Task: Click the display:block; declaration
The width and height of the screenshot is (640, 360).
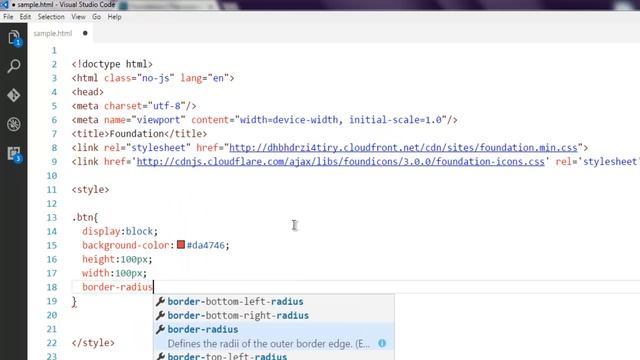Action: (120, 231)
